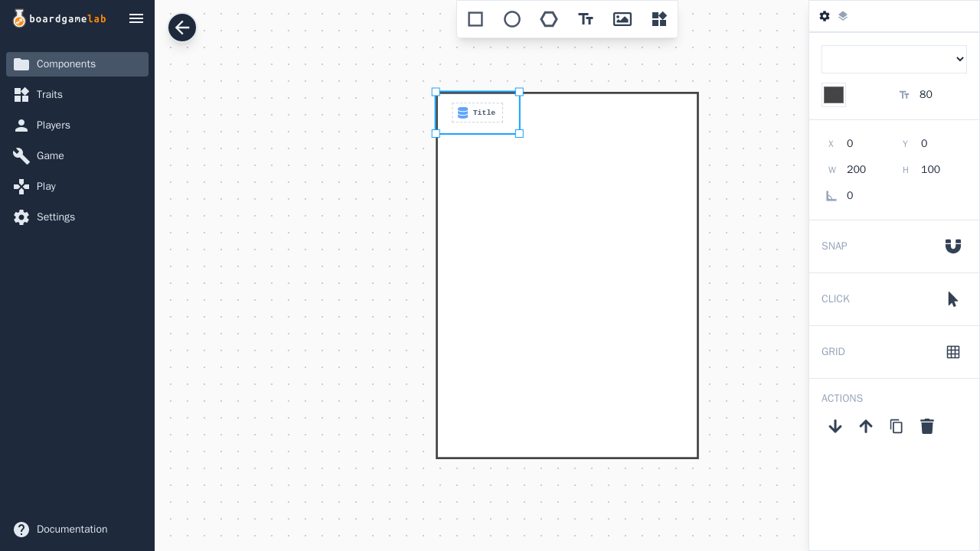
Task: Click the database icon beside Title
Action: click(x=462, y=112)
